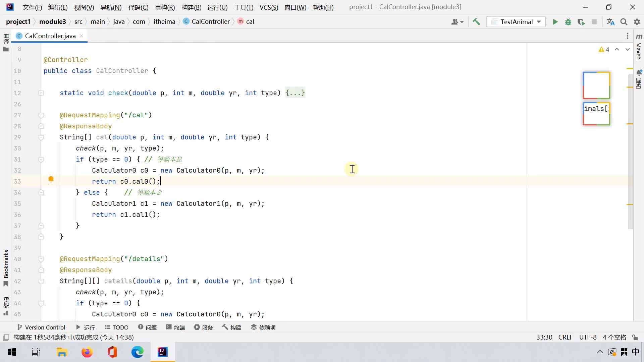Viewport: 644px width, 362px height.
Task: Click cal method breadcrumb
Action: pyautogui.click(x=246, y=22)
